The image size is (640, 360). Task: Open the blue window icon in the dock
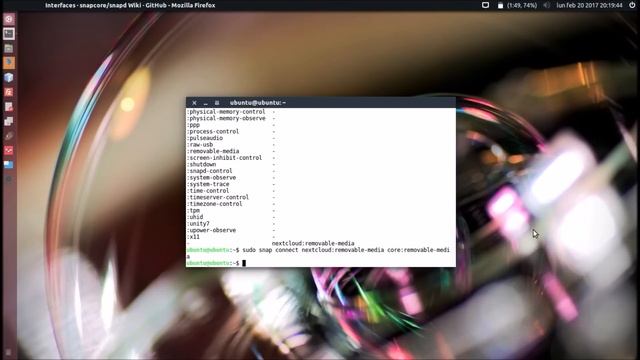[x=9, y=165]
